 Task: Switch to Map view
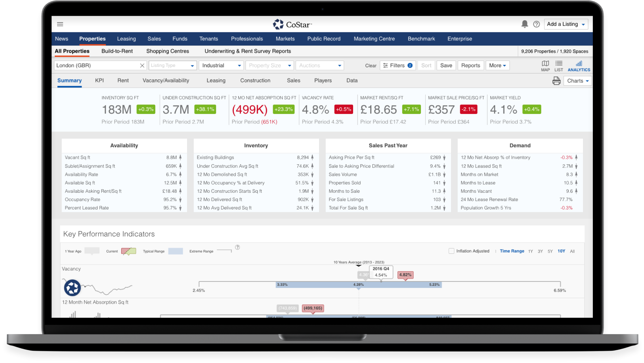tap(545, 66)
